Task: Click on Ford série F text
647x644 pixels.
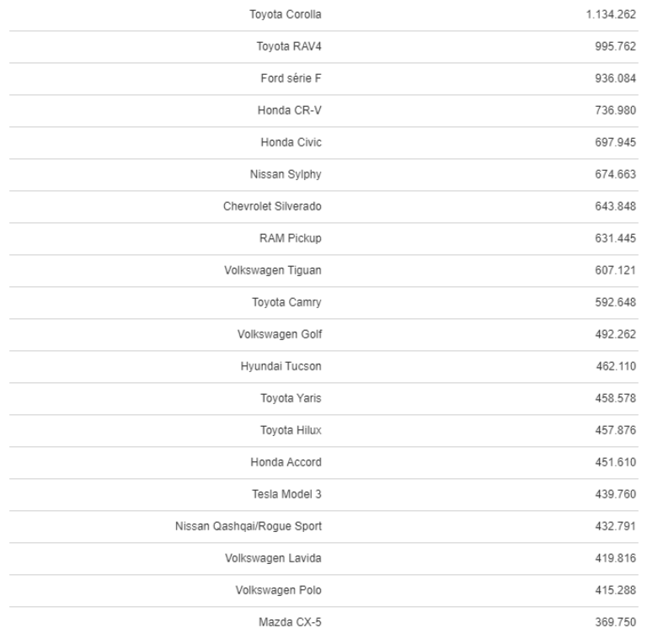Action: tap(291, 79)
